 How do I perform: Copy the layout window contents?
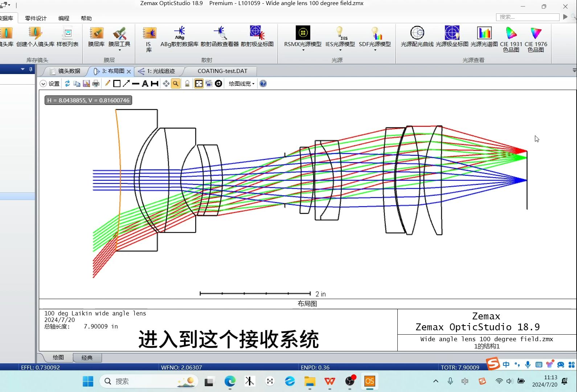coord(77,83)
